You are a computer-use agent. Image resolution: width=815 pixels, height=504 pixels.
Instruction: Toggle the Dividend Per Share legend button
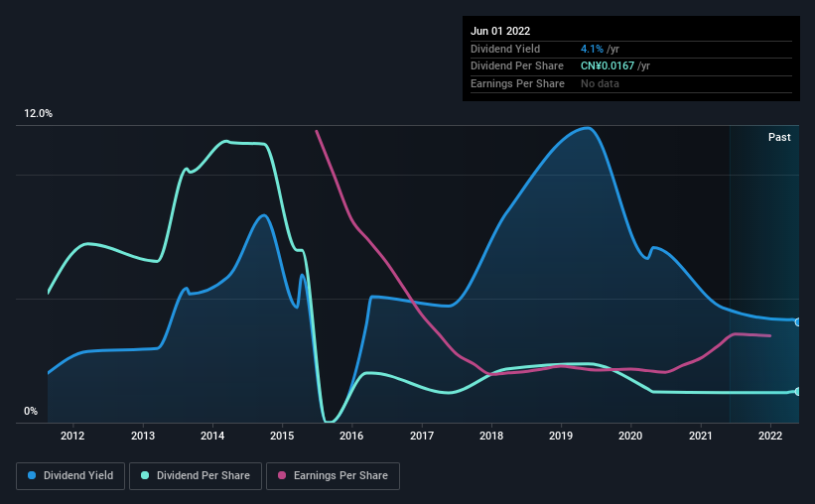[196, 476]
